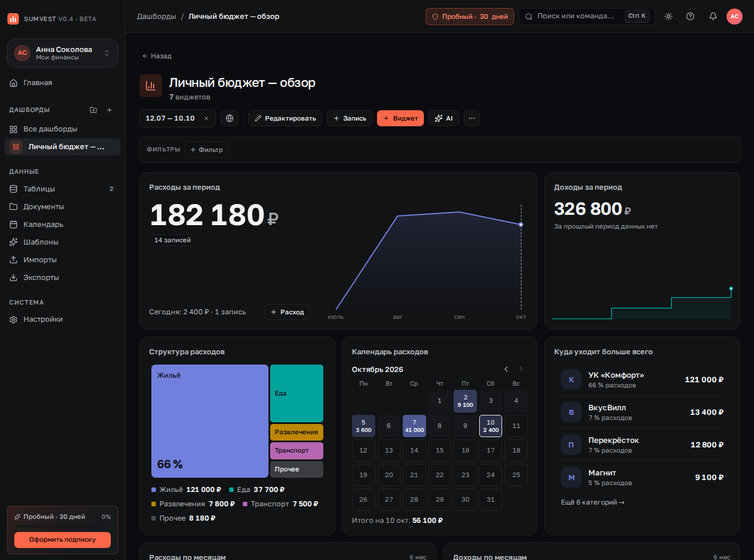Go to next month in calendar
754x560 pixels.
[520, 369]
